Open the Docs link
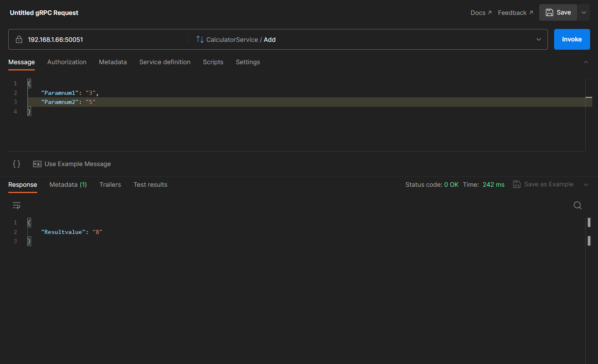This screenshot has width=598, height=364. [481, 13]
